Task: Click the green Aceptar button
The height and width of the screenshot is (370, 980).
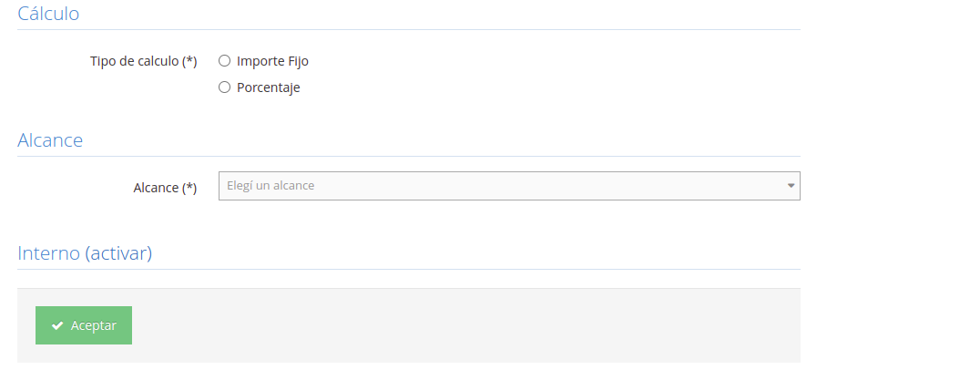Action: coord(84,325)
